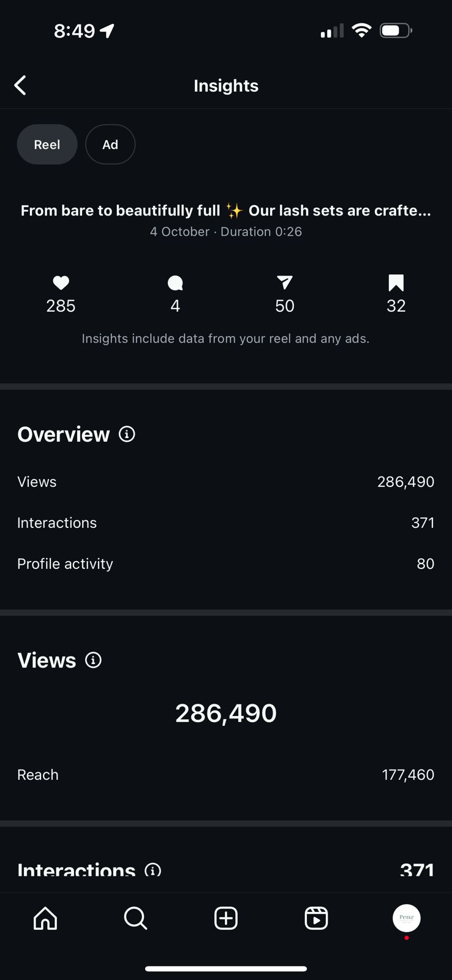Open the Interactions info icon
This screenshot has height=980, width=452.
point(153,870)
